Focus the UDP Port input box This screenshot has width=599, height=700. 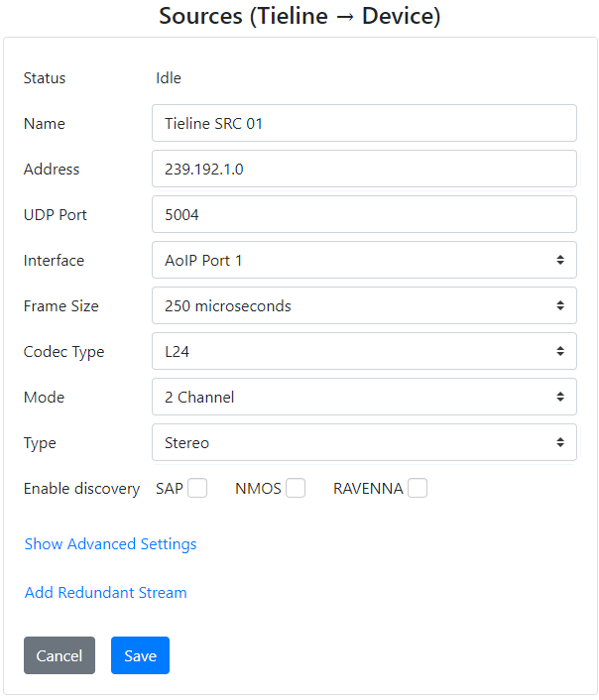pyautogui.click(x=364, y=215)
